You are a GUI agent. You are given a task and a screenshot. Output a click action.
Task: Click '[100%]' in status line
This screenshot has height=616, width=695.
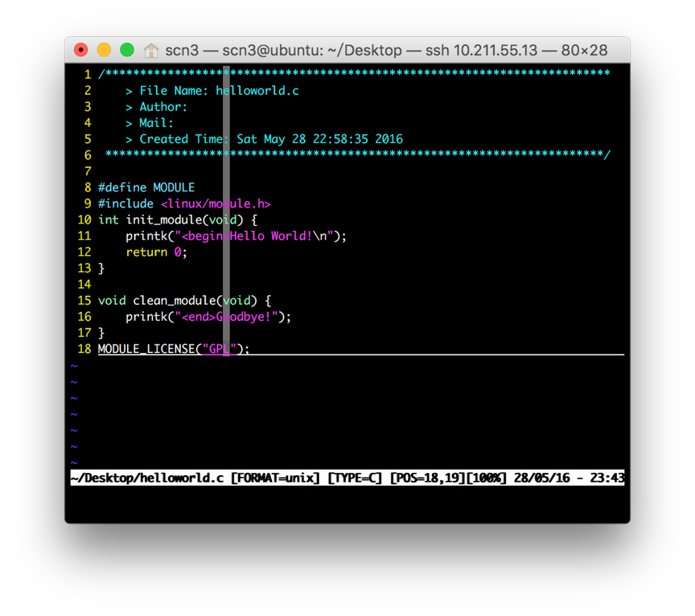tap(487, 478)
